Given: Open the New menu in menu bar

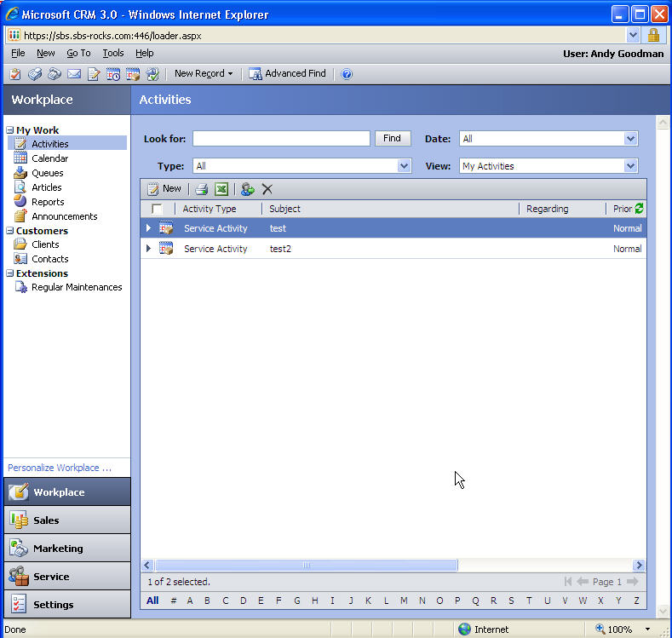Looking at the screenshot, I should tap(46, 53).
